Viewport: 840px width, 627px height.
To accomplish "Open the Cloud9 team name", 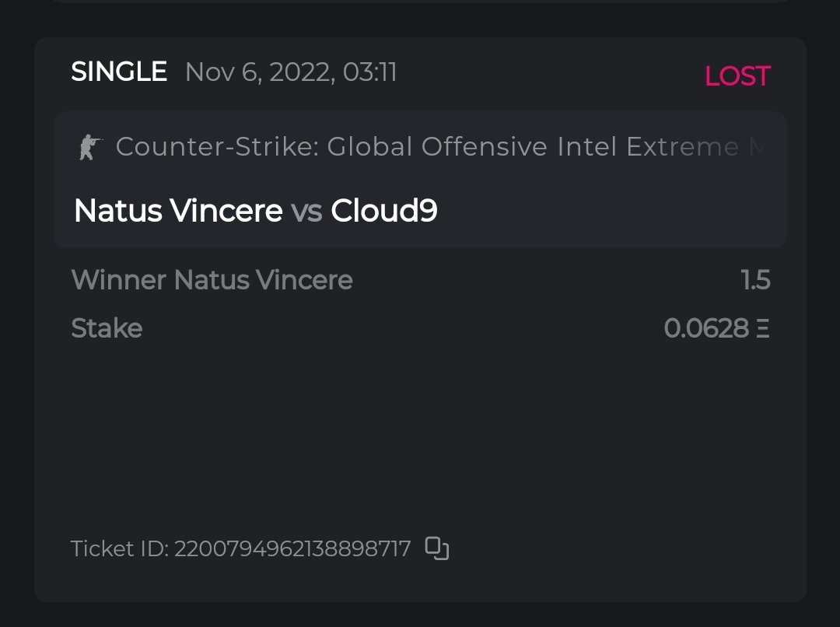I will coord(384,211).
